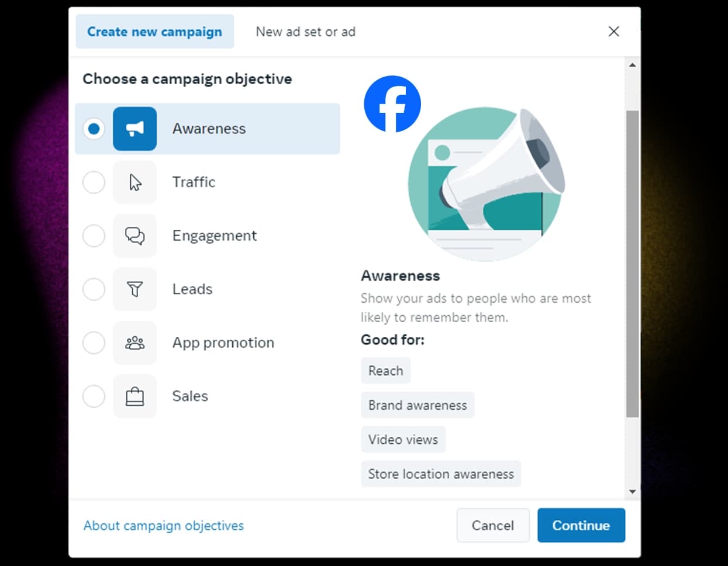Image resolution: width=728 pixels, height=566 pixels.
Task: Choose the Leads radio button
Action: pyautogui.click(x=94, y=289)
